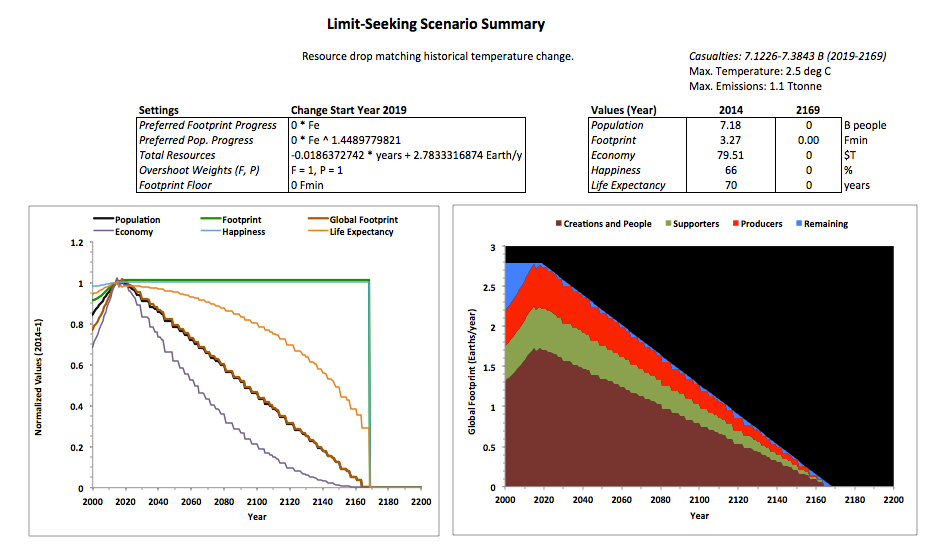This screenshot has width=952, height=554.
Task: Click the Economy 2014 value 79.51
Action: 731,155
